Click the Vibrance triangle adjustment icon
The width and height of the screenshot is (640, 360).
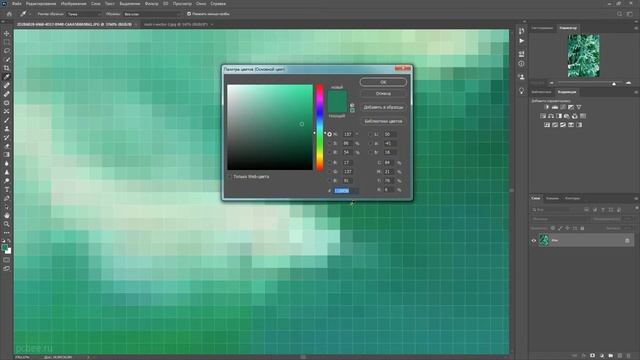coord(579,107)
